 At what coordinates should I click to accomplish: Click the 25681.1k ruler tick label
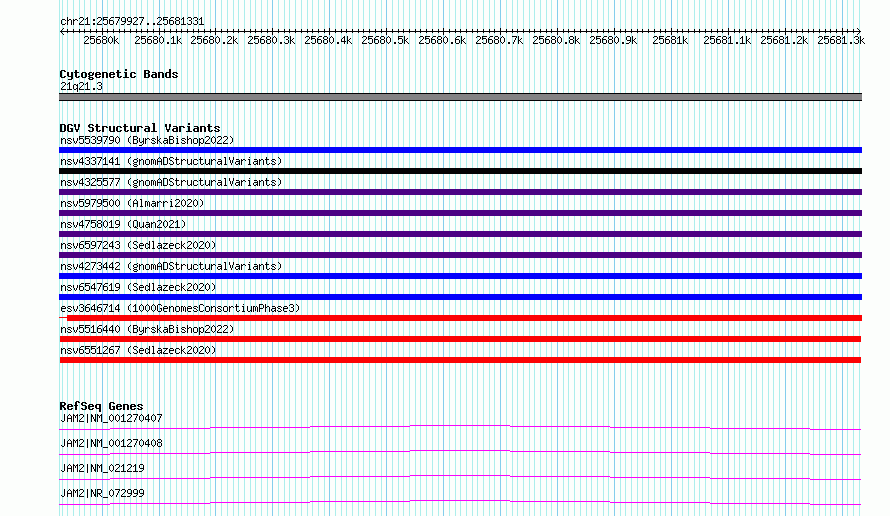click(x=727, y=40)
